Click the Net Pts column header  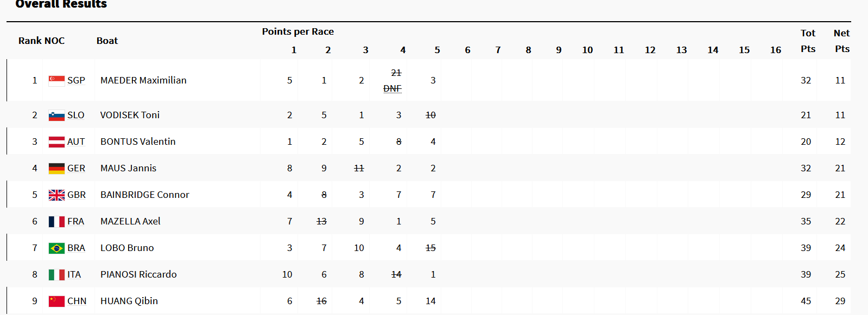tap(842, 41)
